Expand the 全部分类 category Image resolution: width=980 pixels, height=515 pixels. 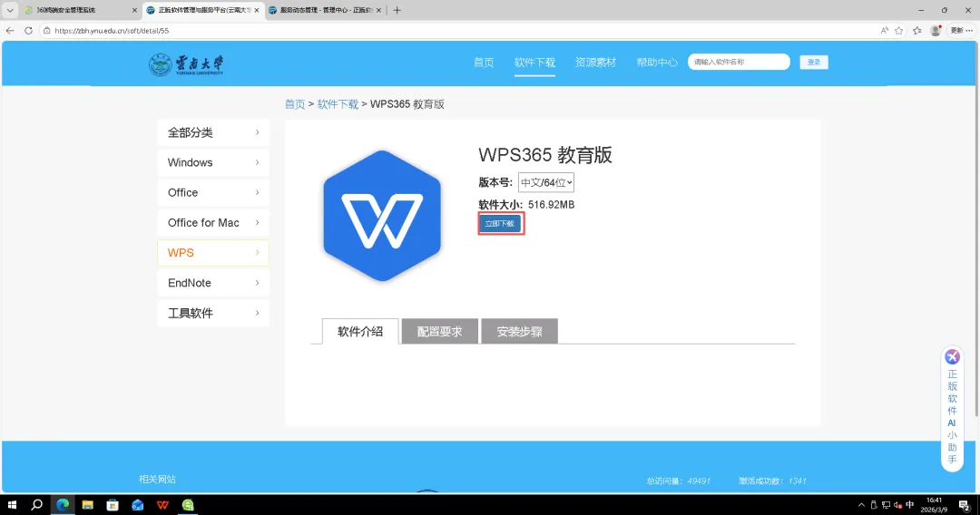click(x=213, y=132)
